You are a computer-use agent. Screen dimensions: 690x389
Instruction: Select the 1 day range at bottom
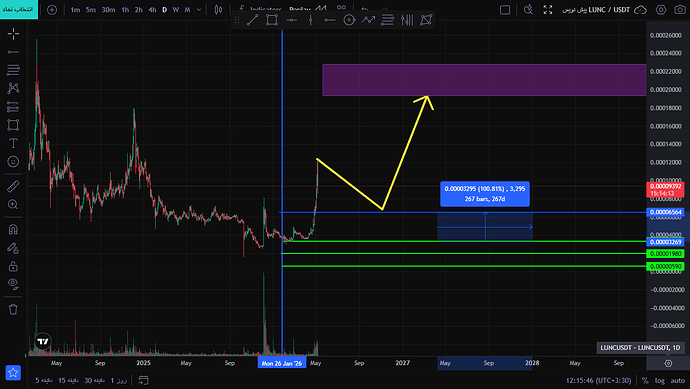118,380
